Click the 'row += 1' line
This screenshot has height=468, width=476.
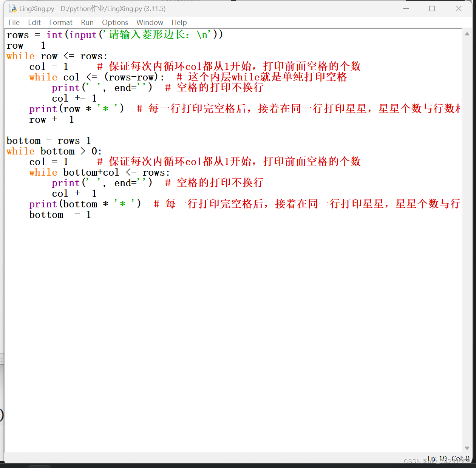[x=52, y=120]
